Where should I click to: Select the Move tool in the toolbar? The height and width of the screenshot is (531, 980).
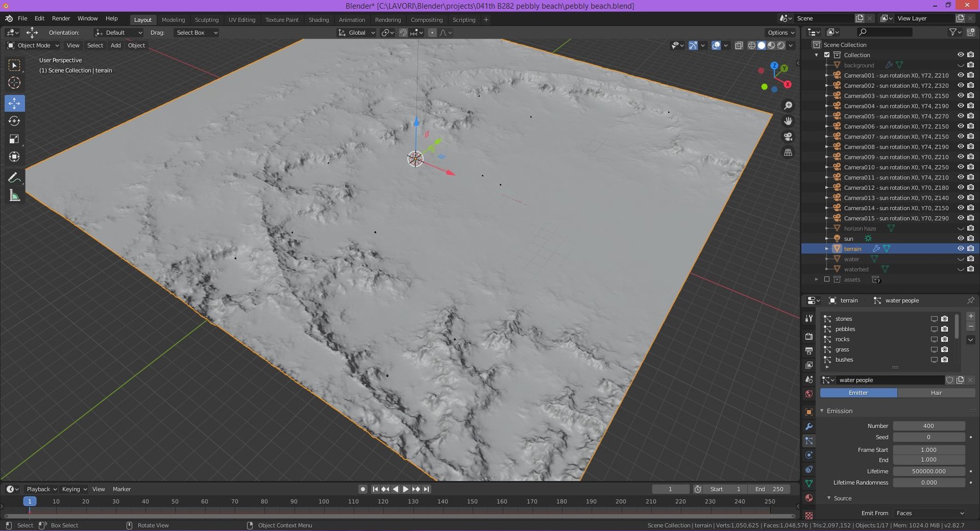pyautogui.click(x=15, y=102)
